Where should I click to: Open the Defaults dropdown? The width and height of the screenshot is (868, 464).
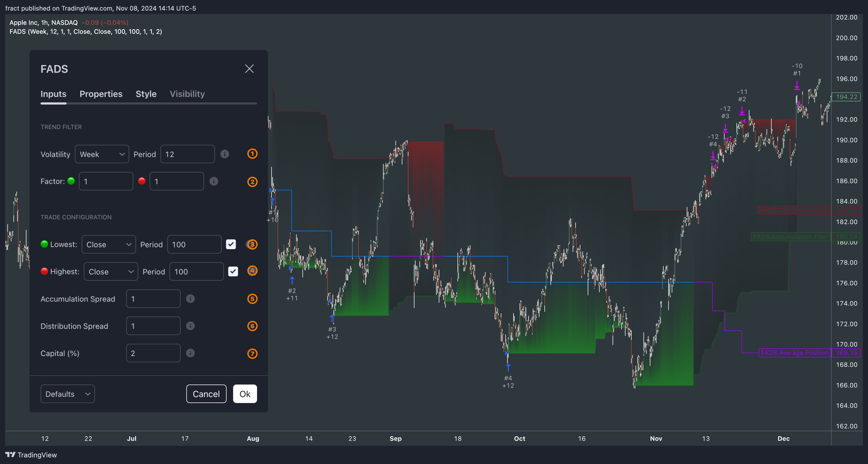(67, 394)
